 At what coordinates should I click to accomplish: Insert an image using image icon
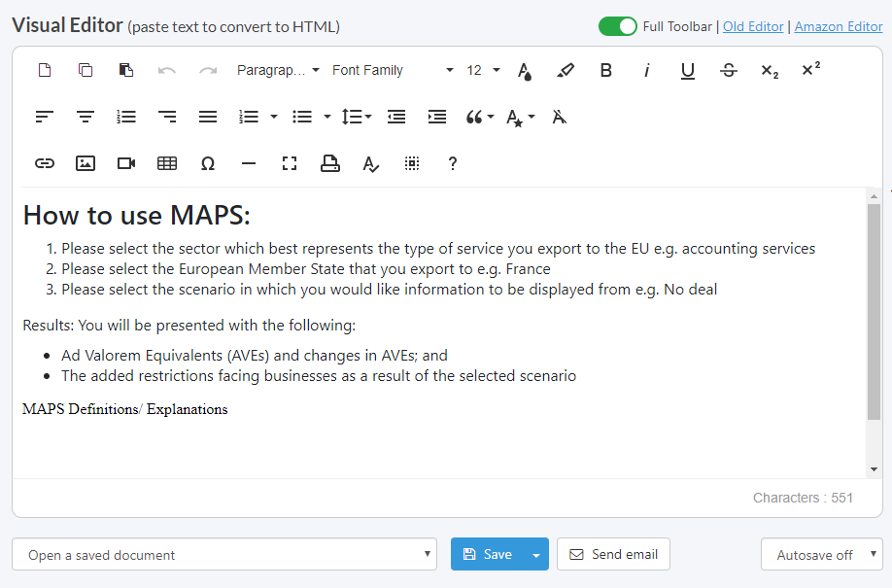86,163
